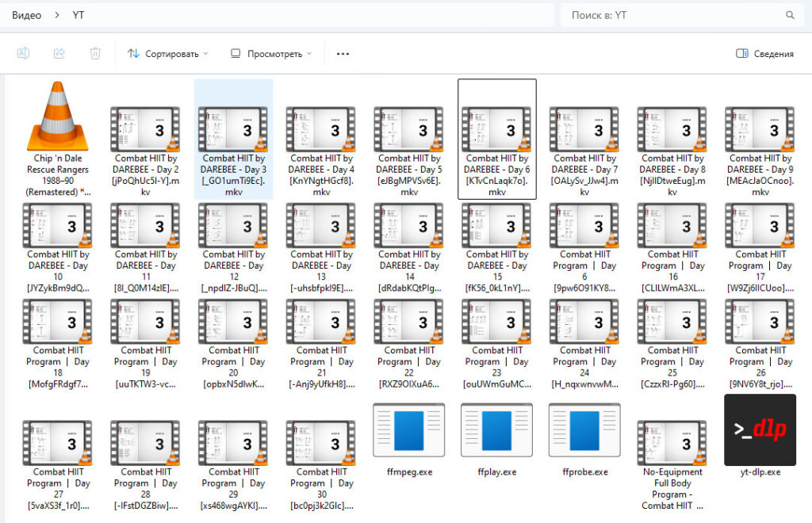Click the Delete trash icon
The height and width of the screenshot is (523, 812).
click(x=95, y=54)
